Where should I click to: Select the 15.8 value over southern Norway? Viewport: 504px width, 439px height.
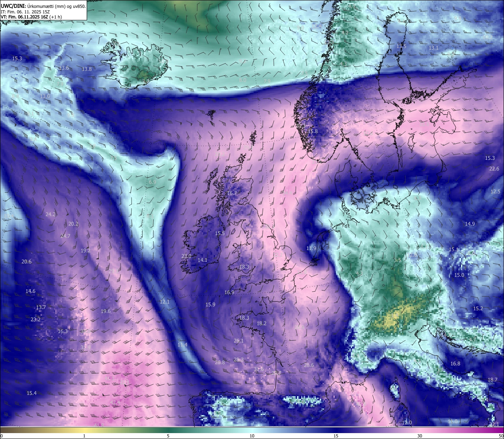point(313,132)
